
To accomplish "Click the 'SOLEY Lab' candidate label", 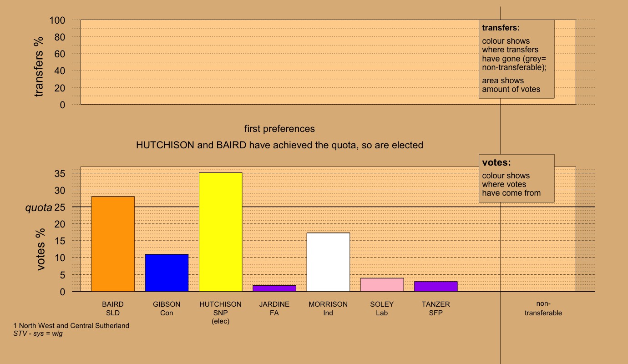I will 382,308.
